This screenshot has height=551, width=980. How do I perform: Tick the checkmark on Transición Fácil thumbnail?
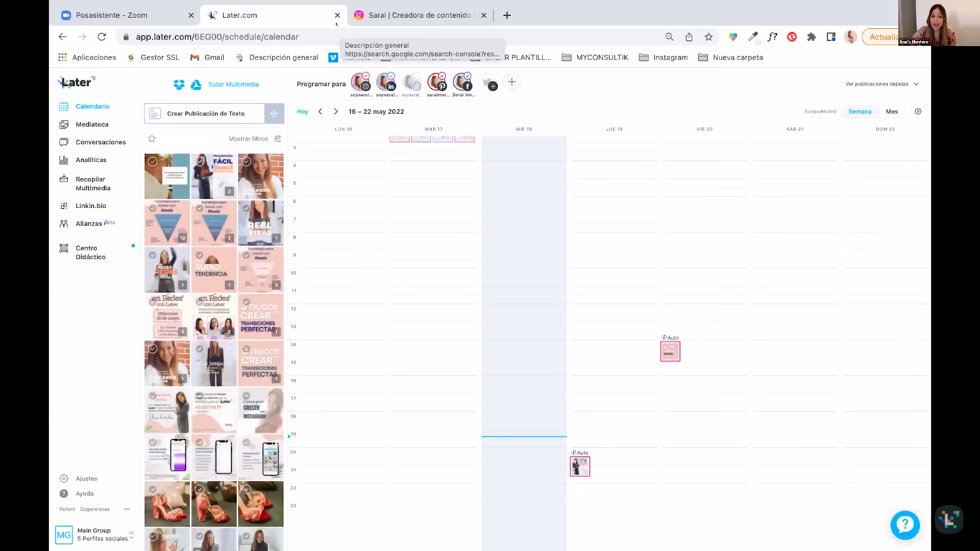(199, 161)
